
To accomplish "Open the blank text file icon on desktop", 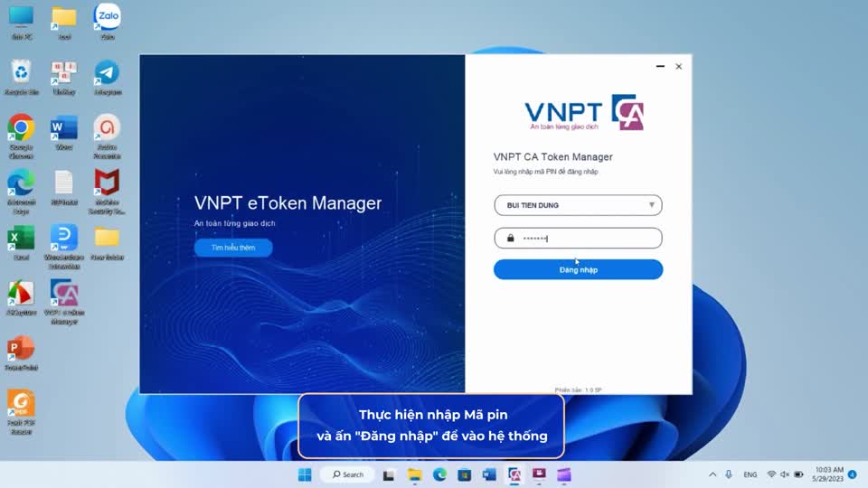I will click(63, 187).
